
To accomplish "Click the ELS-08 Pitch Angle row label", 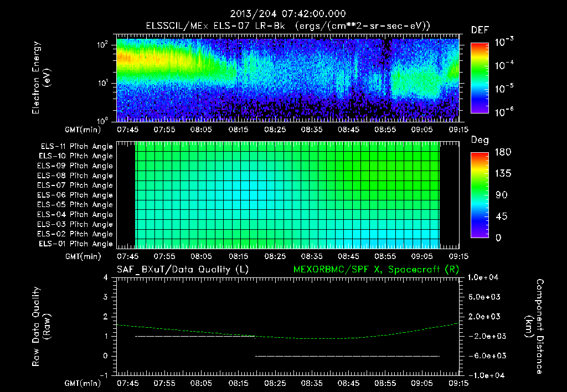I will coord(75,176).
